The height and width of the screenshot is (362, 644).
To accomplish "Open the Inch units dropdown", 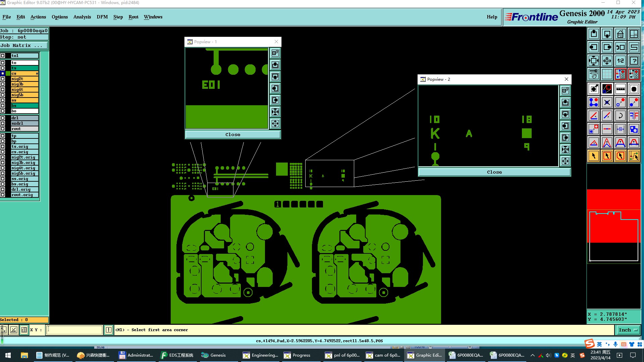I will pos(628,330).
